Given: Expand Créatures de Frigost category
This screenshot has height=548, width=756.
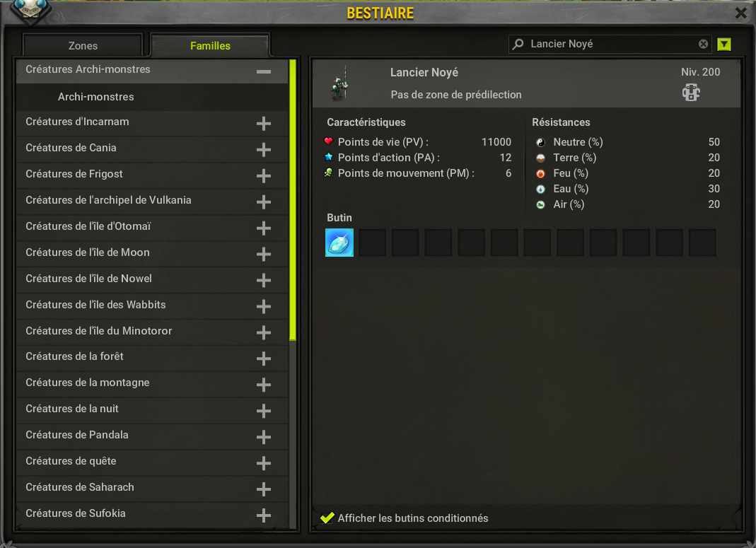Looking at the screenshot, I should (263, 176).
